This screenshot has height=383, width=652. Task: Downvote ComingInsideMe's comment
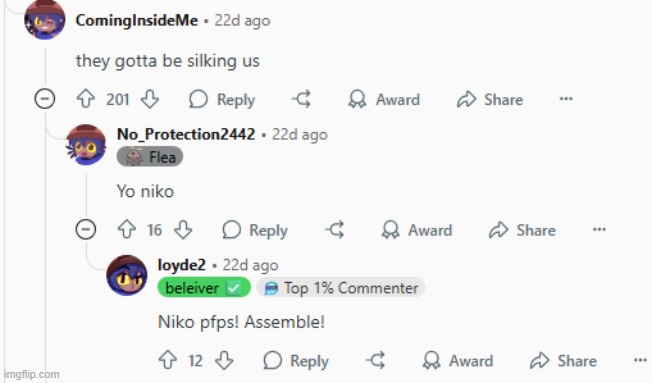pyautogui.click(x=150, y=99)
